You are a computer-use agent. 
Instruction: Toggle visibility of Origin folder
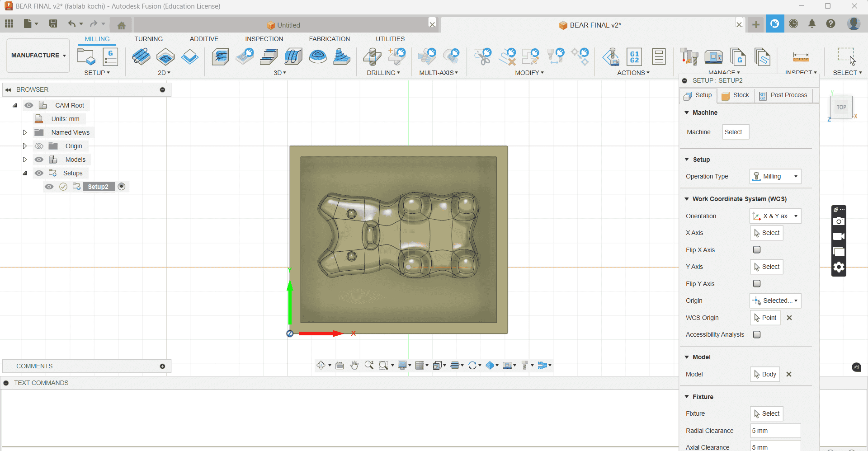[39, 146]
